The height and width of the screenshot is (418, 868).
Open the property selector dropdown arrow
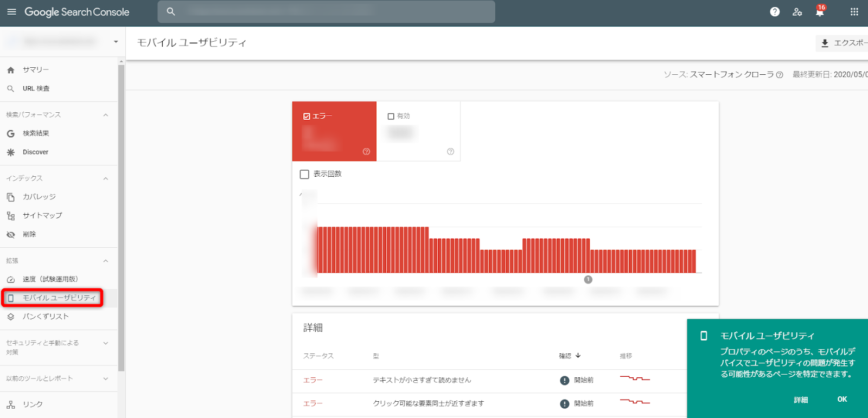(x=116, y=42)
